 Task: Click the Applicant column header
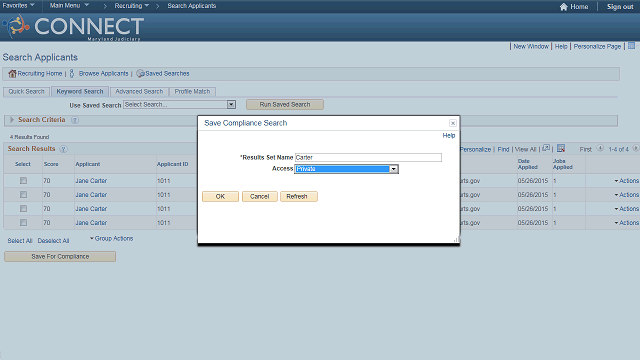(x=88, y=164)
